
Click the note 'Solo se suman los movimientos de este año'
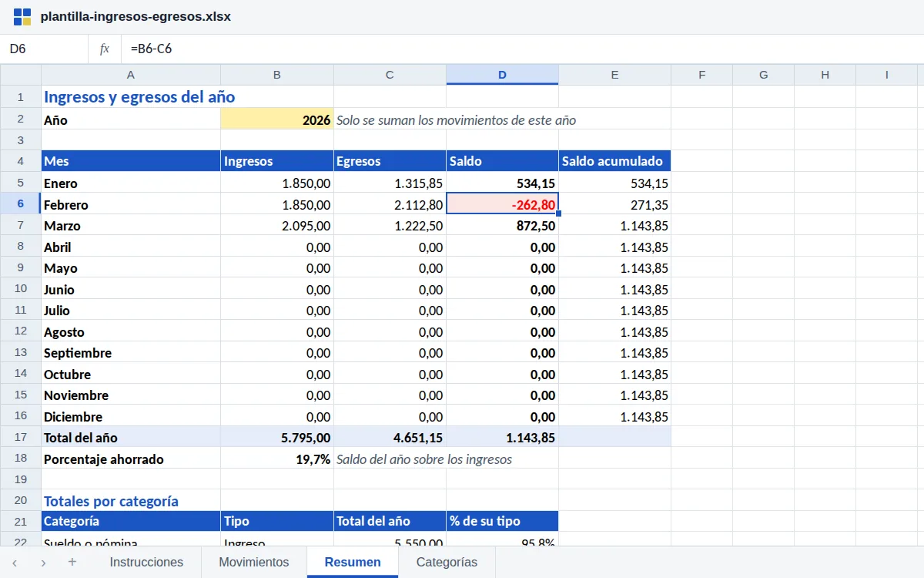pyautogui.click(x=456, y=120)
